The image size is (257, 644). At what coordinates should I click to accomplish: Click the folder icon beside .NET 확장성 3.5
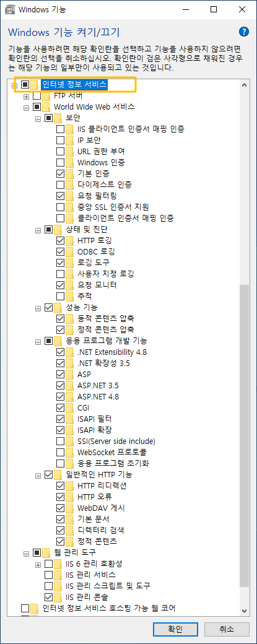pyautogui.click(x=71, y=363)
